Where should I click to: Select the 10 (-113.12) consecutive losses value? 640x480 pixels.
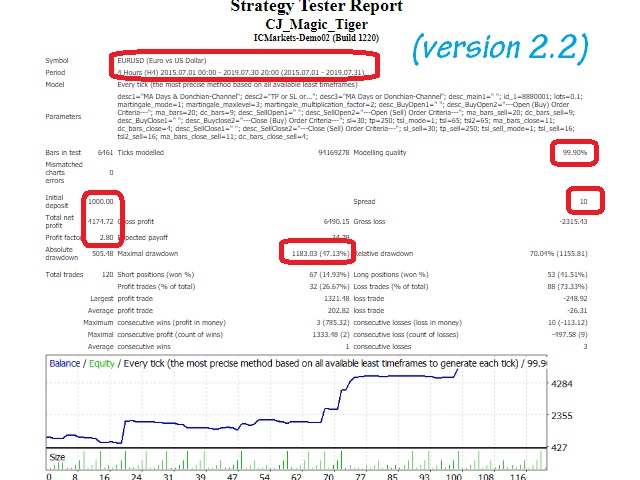coord(568,322)
